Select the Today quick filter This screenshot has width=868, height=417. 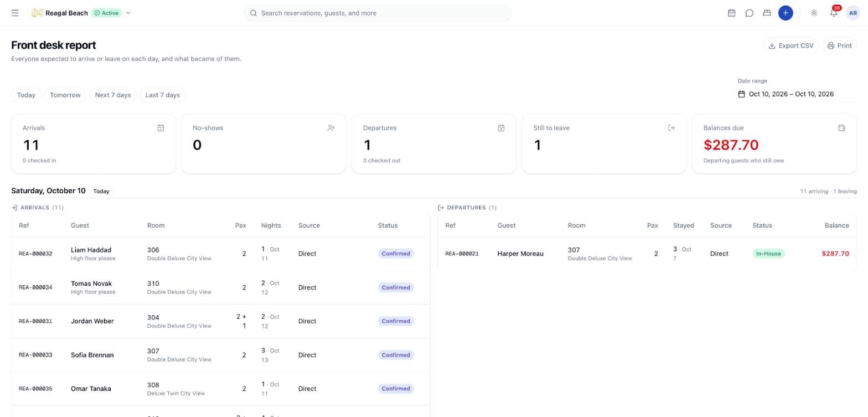26,95
